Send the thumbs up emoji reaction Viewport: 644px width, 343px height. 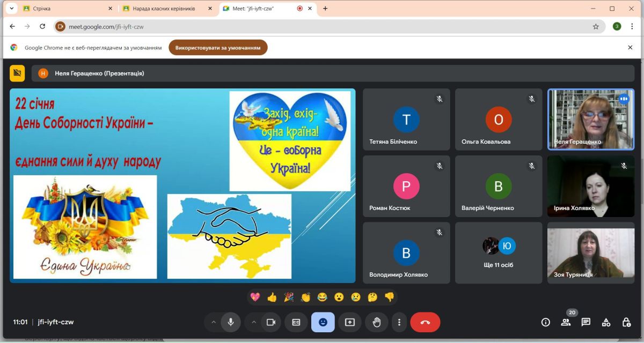[272, 297]
